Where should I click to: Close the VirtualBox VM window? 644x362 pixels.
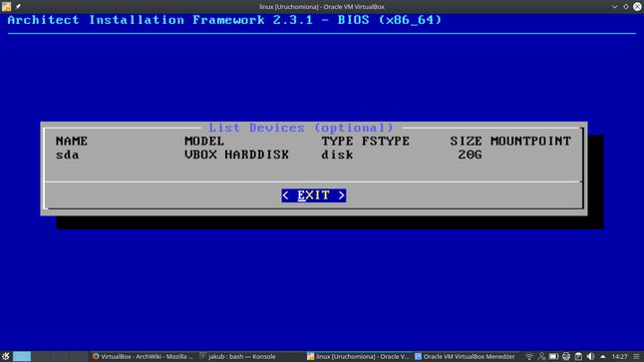[637, 7]
